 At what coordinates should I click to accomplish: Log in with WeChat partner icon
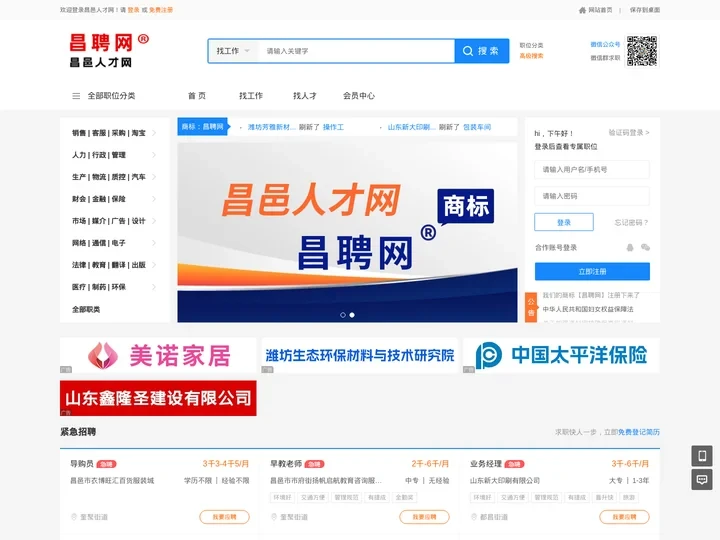pos(645,248)
